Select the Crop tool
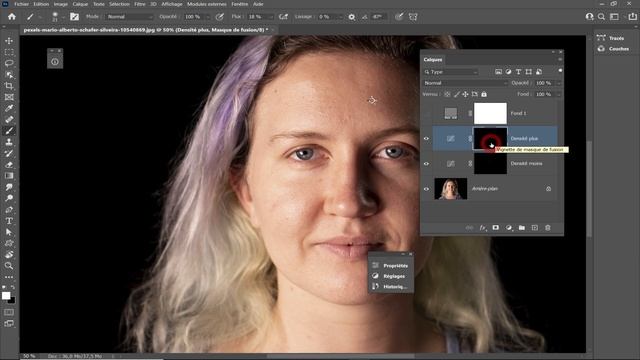The height and width of the screenshot is (360, 640). click(x=9, y=86)
